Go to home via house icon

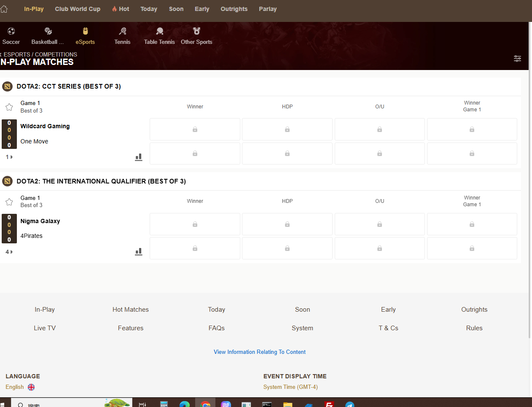(x=4, y=9)
